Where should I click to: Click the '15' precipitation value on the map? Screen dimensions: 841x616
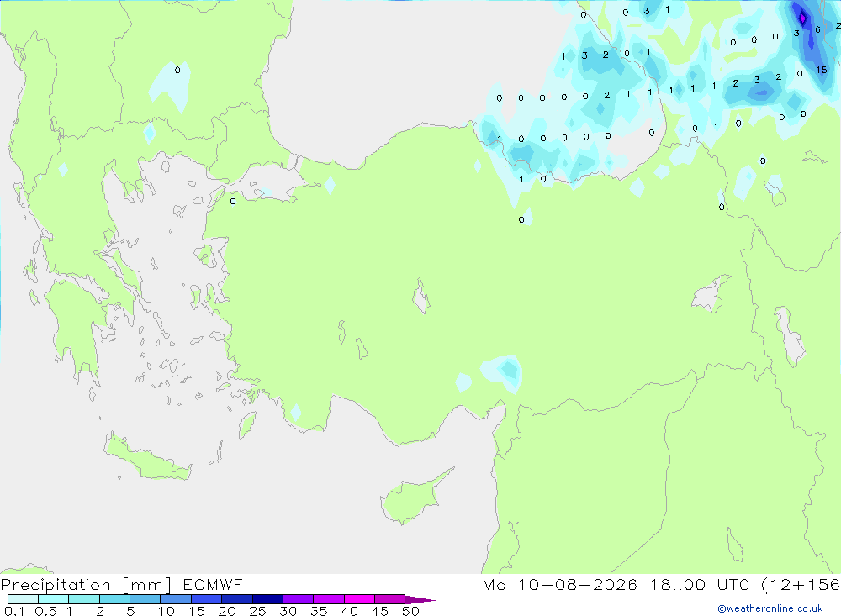821,70
